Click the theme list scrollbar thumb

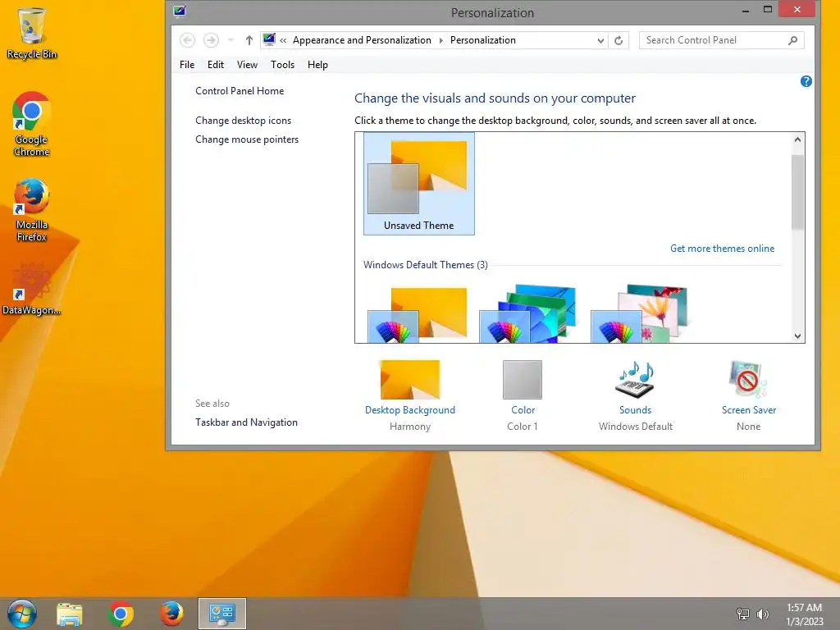click(x=797, y=192)
